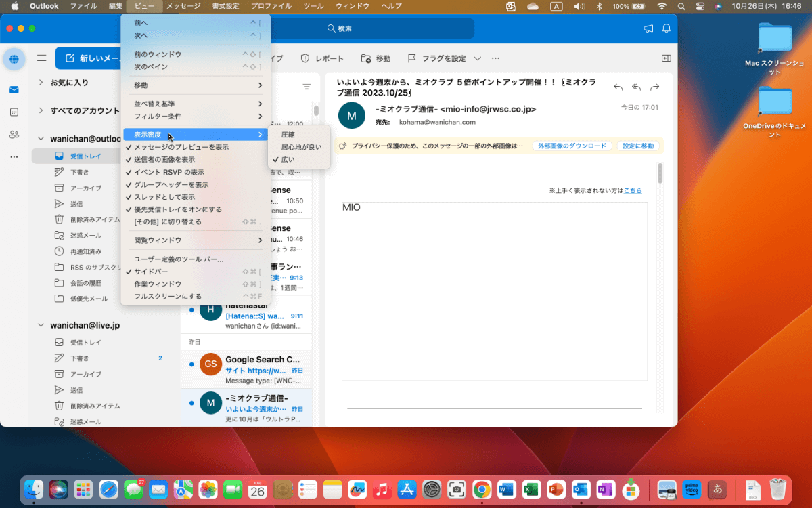Launch Safari from the Dock

pos(108,489)
